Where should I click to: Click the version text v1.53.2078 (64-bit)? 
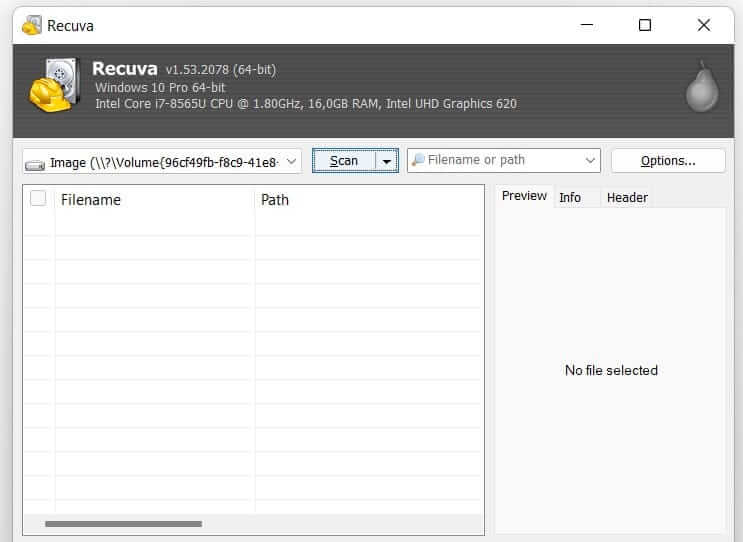pyautogui.click(x=220, y=70)
